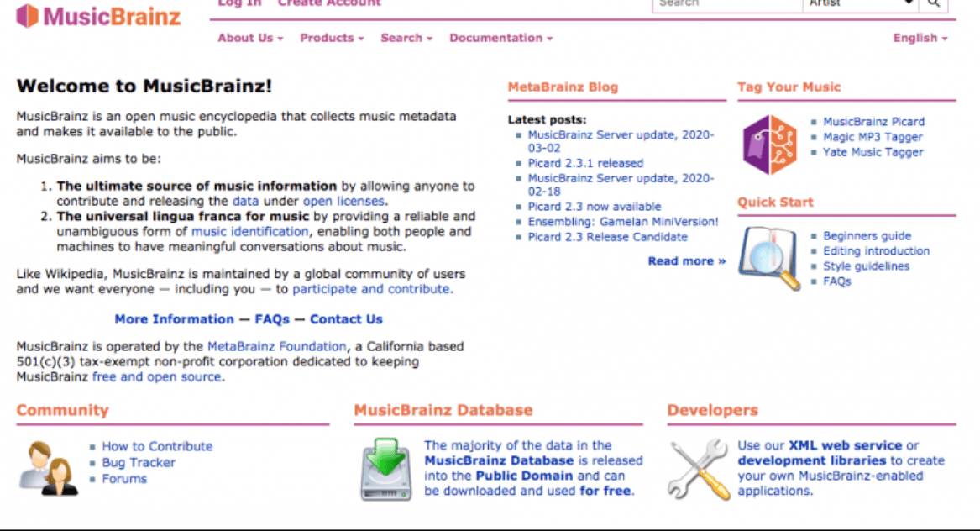Click Create Account
This screenshot has width=980, height=531.
pos(329,3)
